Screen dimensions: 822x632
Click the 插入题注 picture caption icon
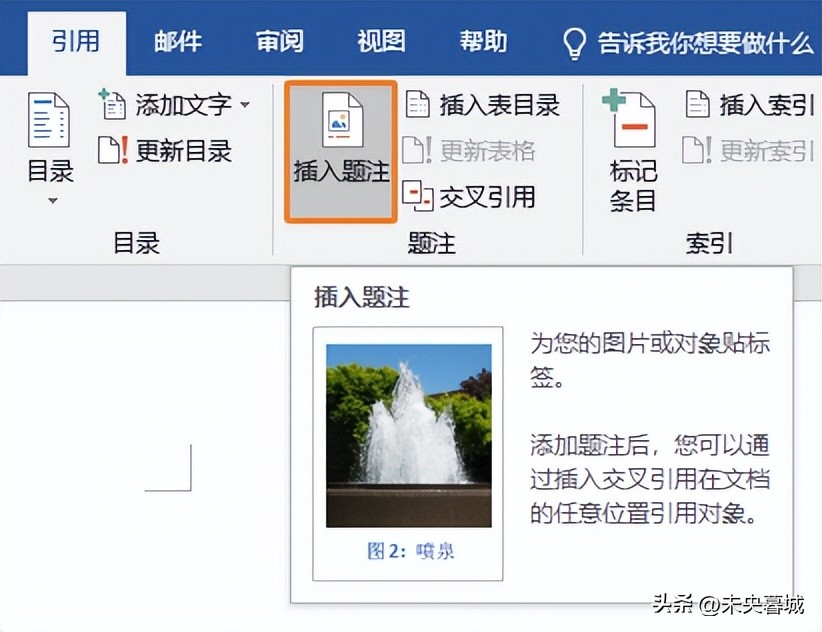point(342,119)
